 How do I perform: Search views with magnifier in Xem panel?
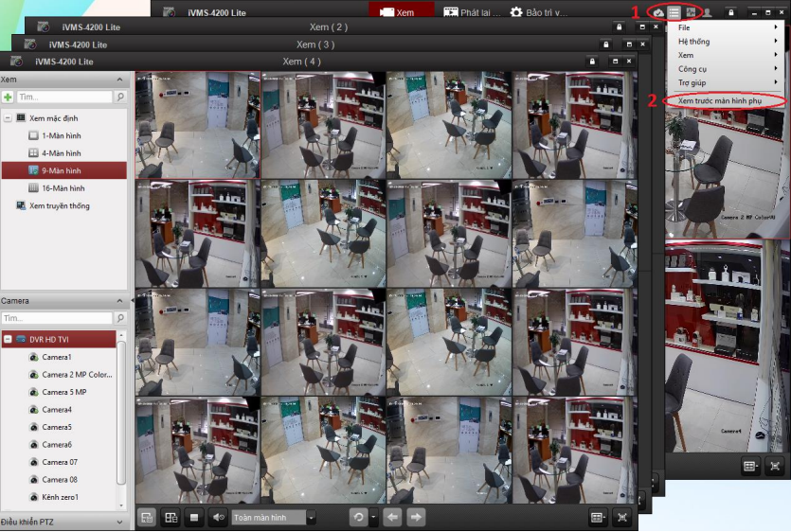point(120,97)
